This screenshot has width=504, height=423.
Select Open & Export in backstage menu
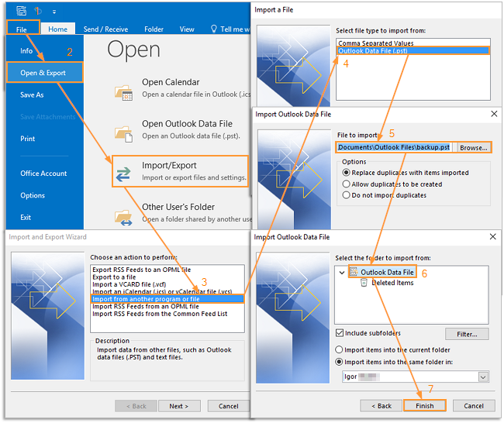click(43, 73)
